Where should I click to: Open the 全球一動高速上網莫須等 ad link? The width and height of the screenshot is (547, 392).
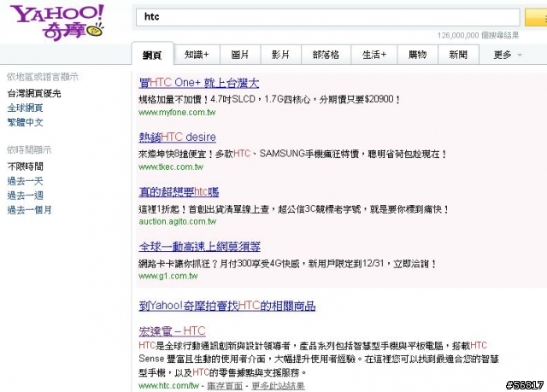pos(199,247)
